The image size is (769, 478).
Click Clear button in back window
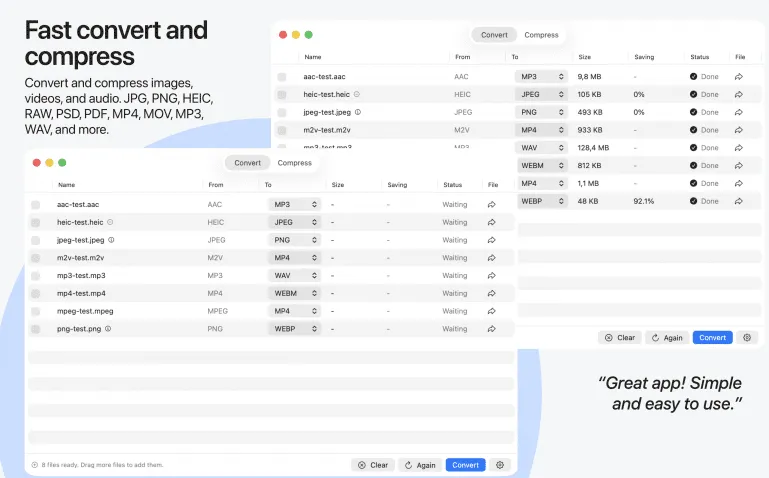click(620, 337)
